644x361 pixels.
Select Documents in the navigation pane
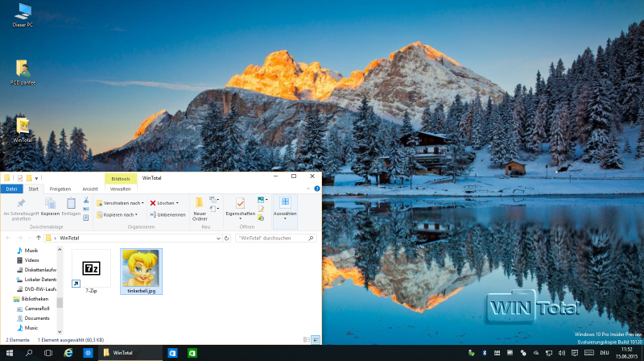[33, 318]
